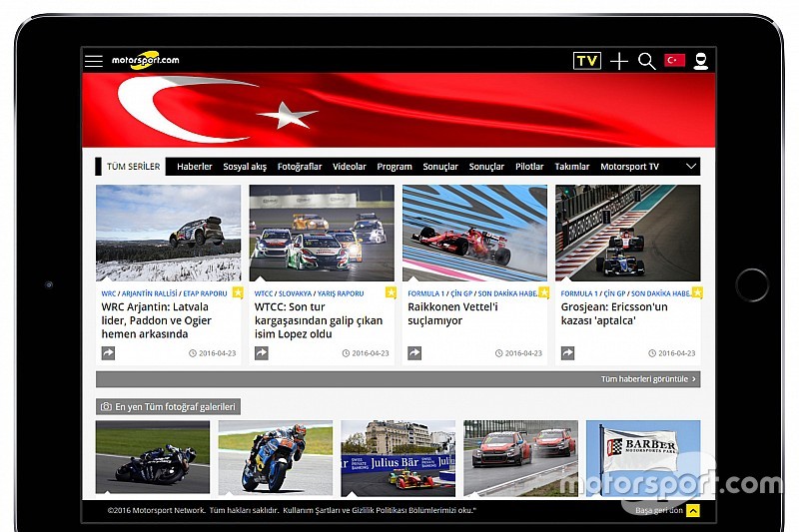Screen dimensions: 799x532
Task: Click the SLOVAKYA category link
Action: (295, 293)
